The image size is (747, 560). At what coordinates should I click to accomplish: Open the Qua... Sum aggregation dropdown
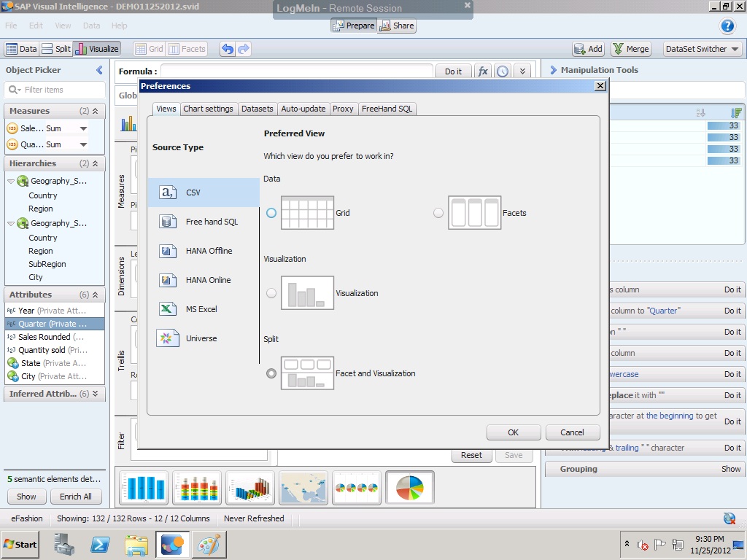point(83,144)
